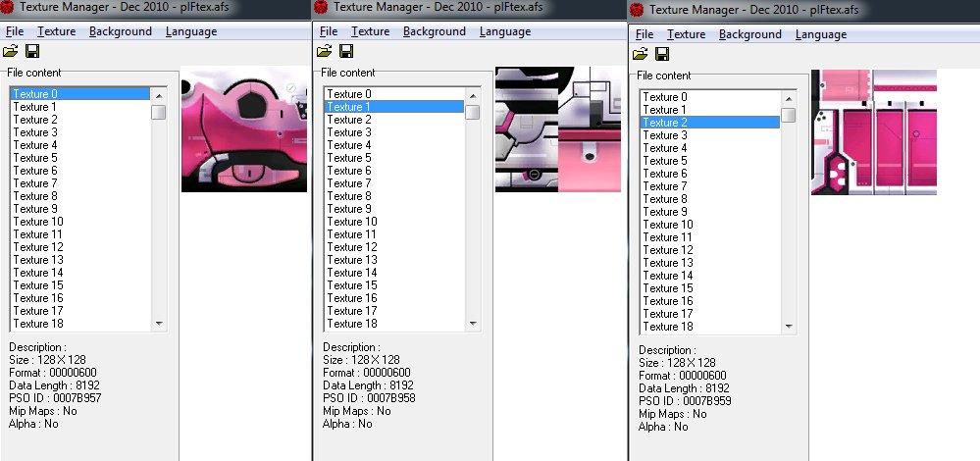Image resolution: width=980 pixels, height=461 pixels.
Task: Open Texture menu in middle window
Action: point(370,31)
